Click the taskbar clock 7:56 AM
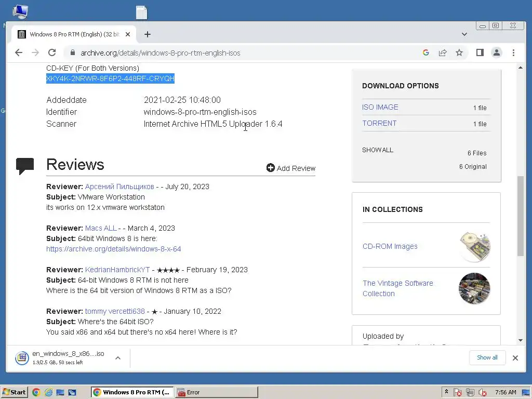This screenshot has width=532, height=399. pos(506,392)
